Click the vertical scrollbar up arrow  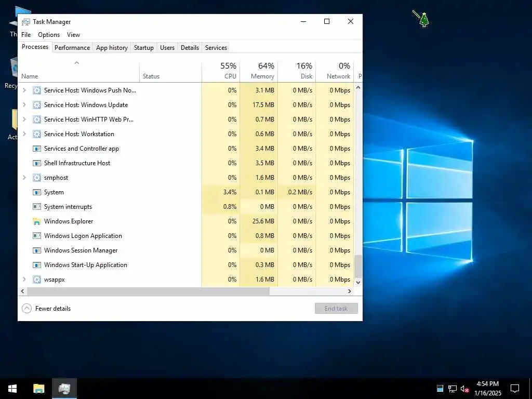click(x=358, y=87)
